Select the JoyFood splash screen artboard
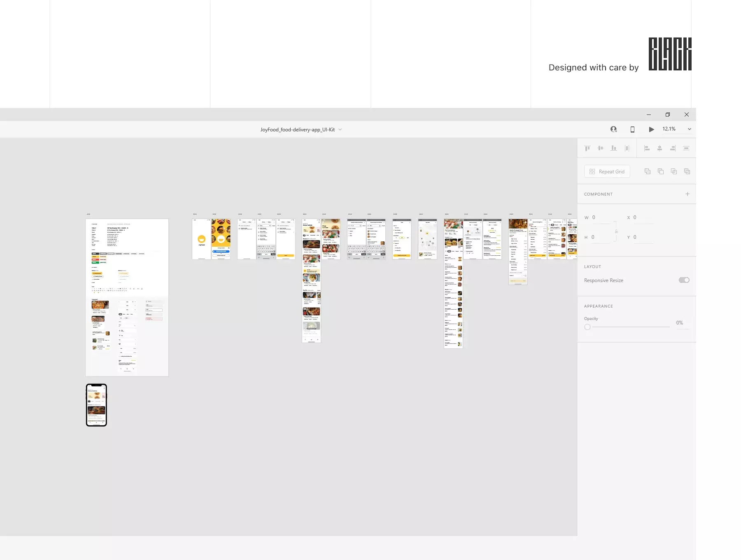Screen dimensions: 741x560 point(202,239)
